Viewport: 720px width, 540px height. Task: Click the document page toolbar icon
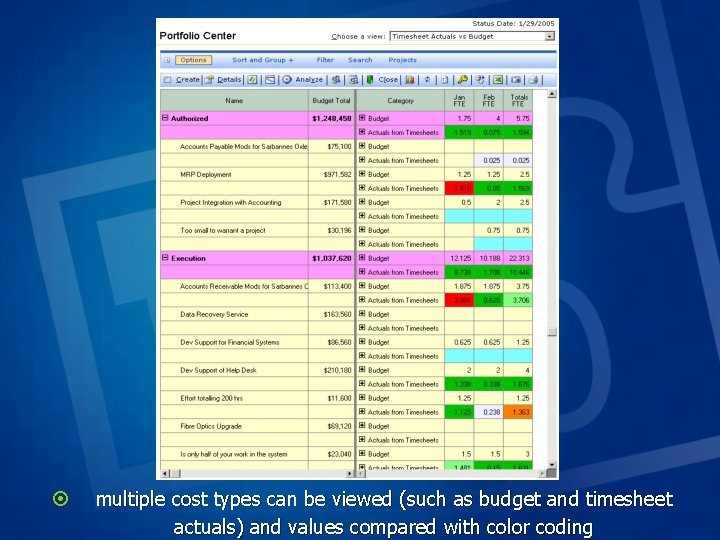coord(444,79)
